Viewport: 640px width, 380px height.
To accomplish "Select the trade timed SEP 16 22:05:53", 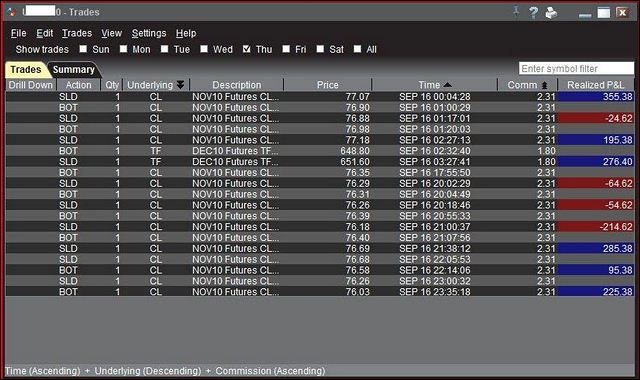I will (320, 259).
